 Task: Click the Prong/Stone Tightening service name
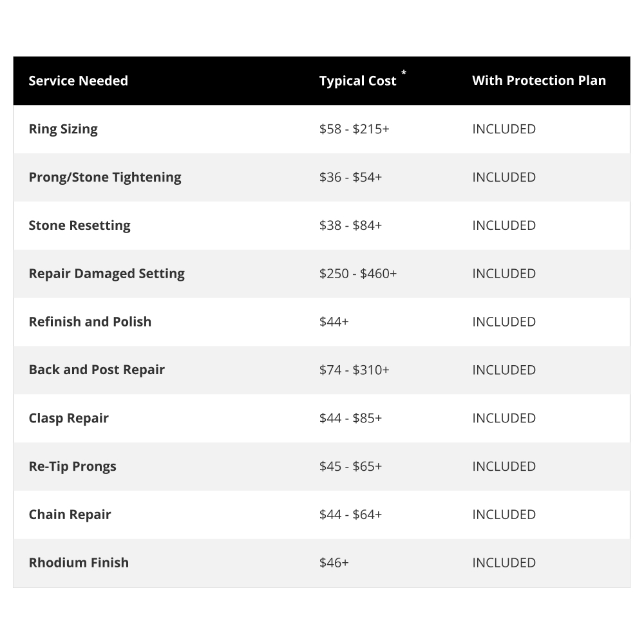click(105, 177)
